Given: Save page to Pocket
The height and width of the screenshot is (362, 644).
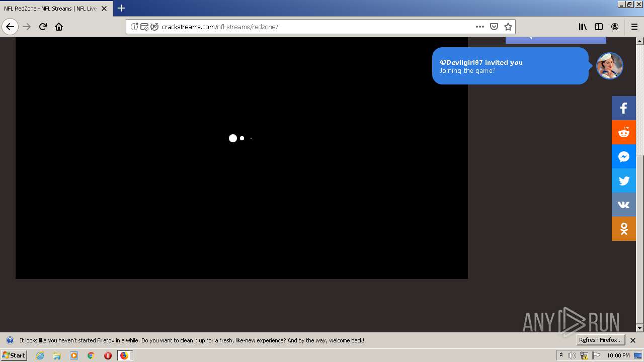Looking at the screenshot, I should click(x=494, y=27).
